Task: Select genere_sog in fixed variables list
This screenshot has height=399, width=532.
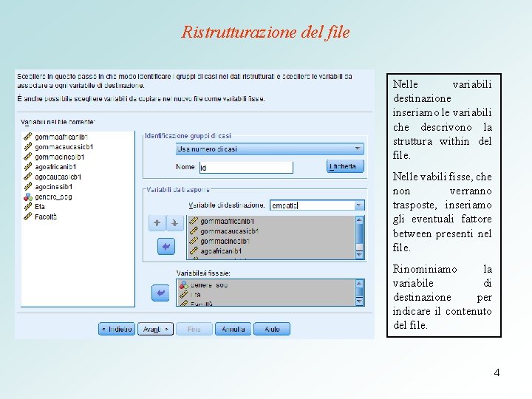Action: click(209, 285)
